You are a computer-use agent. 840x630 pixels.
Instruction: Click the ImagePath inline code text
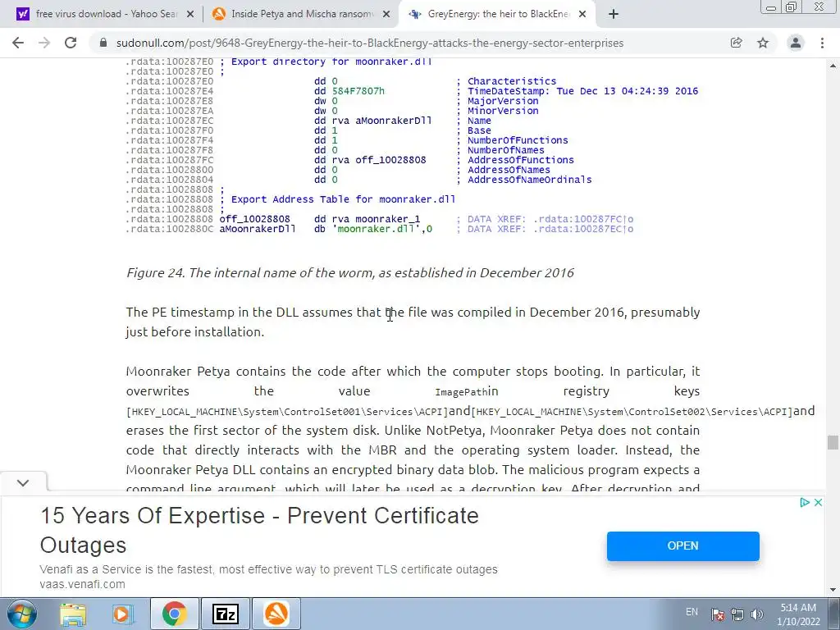coord(461,392)
